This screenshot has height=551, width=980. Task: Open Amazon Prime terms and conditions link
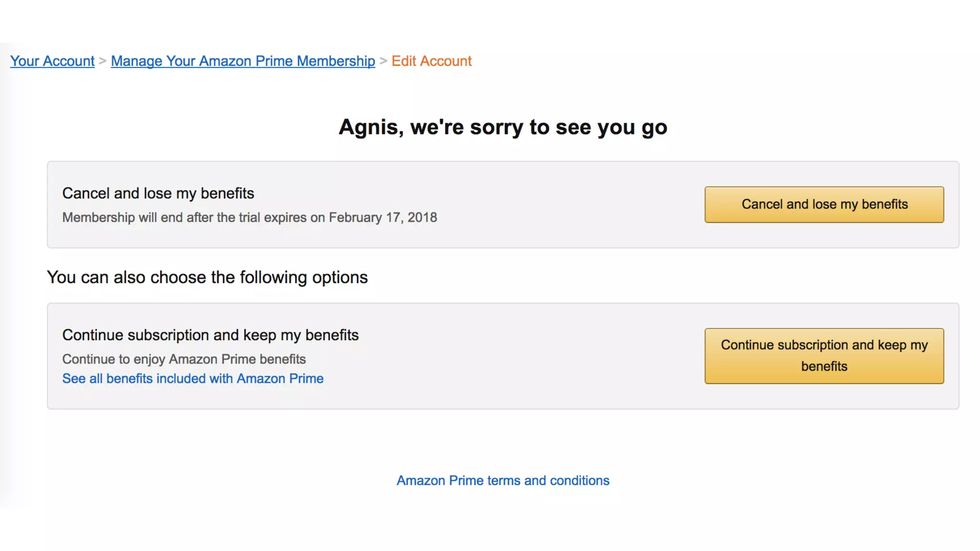point(503,481)
